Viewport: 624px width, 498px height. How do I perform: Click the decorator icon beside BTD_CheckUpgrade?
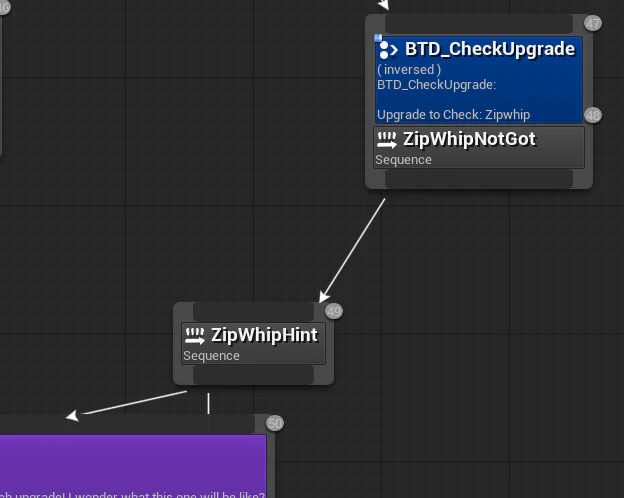coord(388,50)
